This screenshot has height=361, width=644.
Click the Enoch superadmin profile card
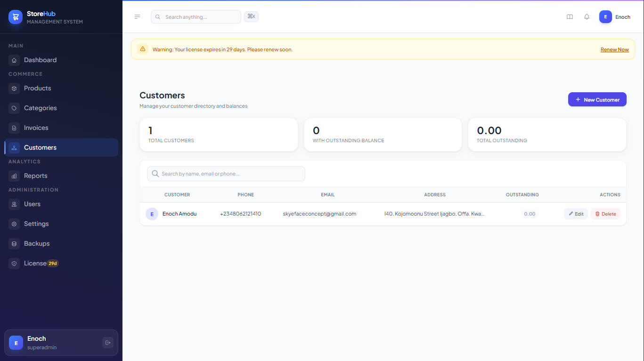pyautogui.click(x=61, y=343)
